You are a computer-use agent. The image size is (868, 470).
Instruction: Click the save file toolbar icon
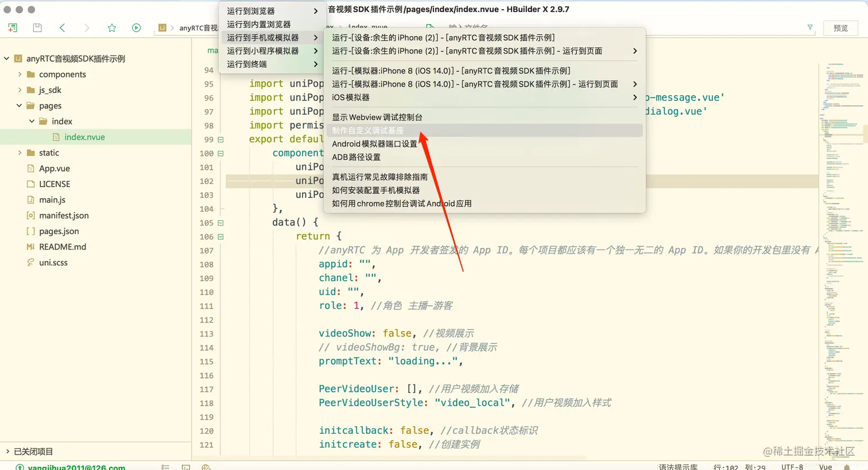(x=37, y=28)
